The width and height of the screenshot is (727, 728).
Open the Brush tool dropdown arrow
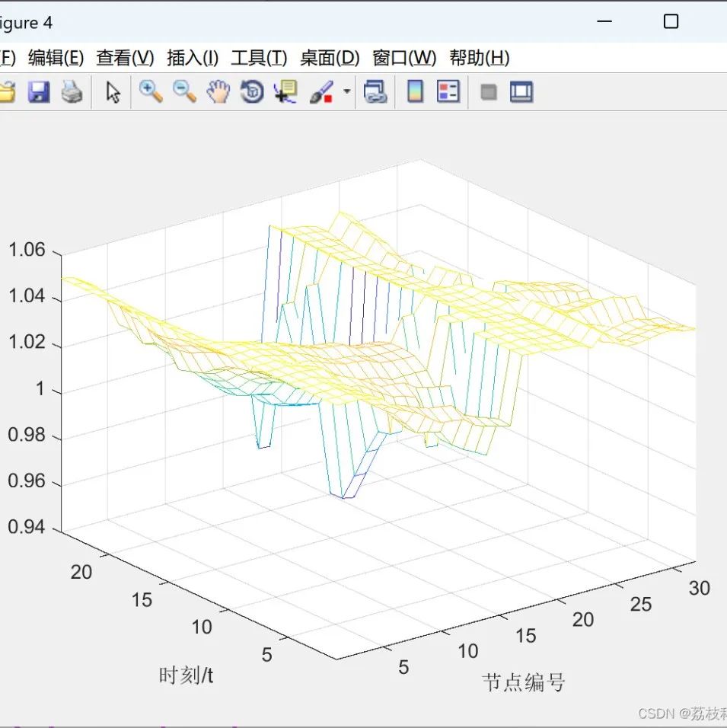(346, 91)
